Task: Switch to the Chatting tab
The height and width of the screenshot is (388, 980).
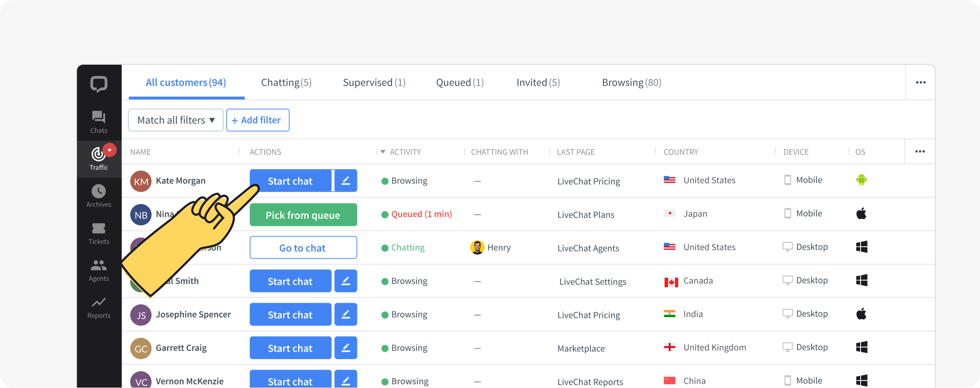Action: click(x=286, y=82)
